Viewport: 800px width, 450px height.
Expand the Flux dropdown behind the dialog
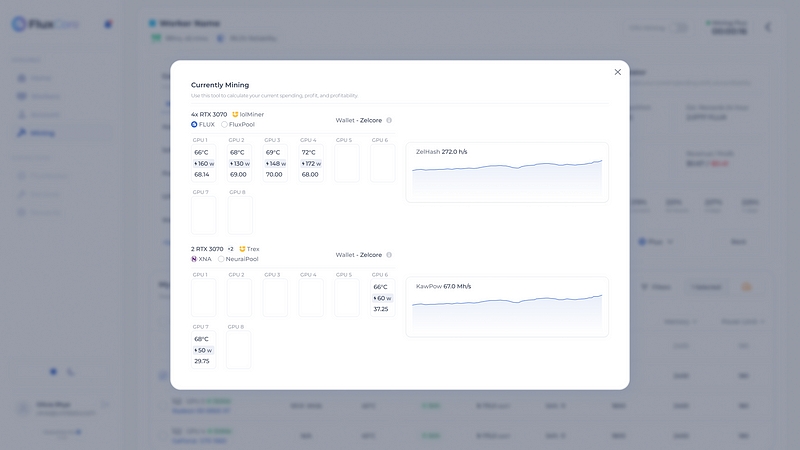[x=656, y=242]
